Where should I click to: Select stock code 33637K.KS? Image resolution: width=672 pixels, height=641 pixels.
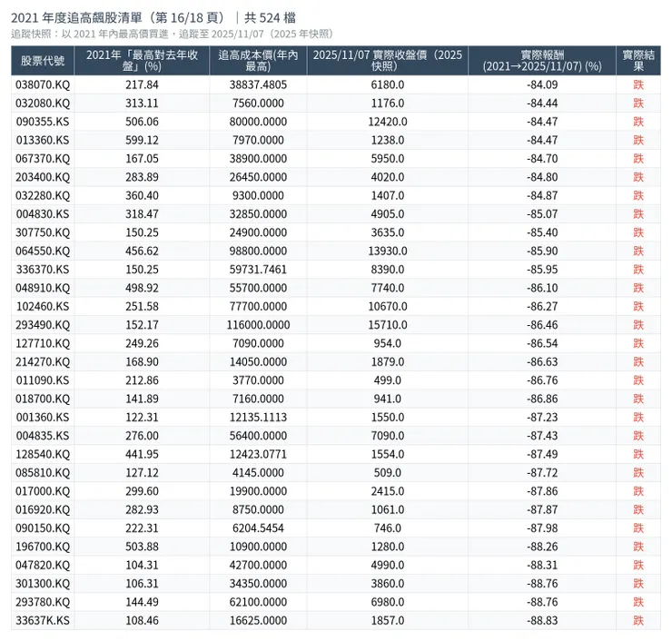click(43, 620)
